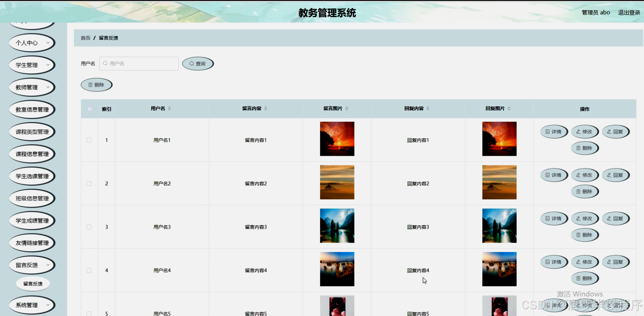This screenshot has width=644, height=316.
Task: Reply to 用户名1 message via 回复
Action: 615,132
